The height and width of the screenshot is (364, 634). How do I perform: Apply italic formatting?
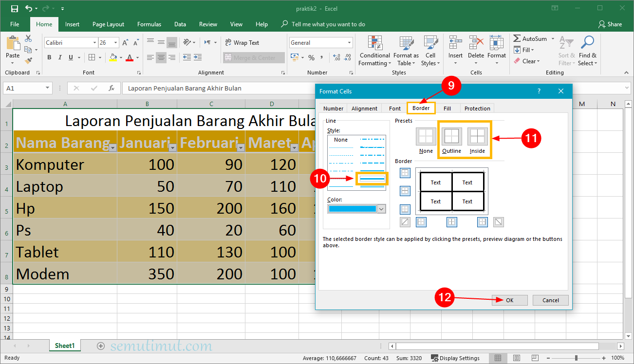click(59, 57)
